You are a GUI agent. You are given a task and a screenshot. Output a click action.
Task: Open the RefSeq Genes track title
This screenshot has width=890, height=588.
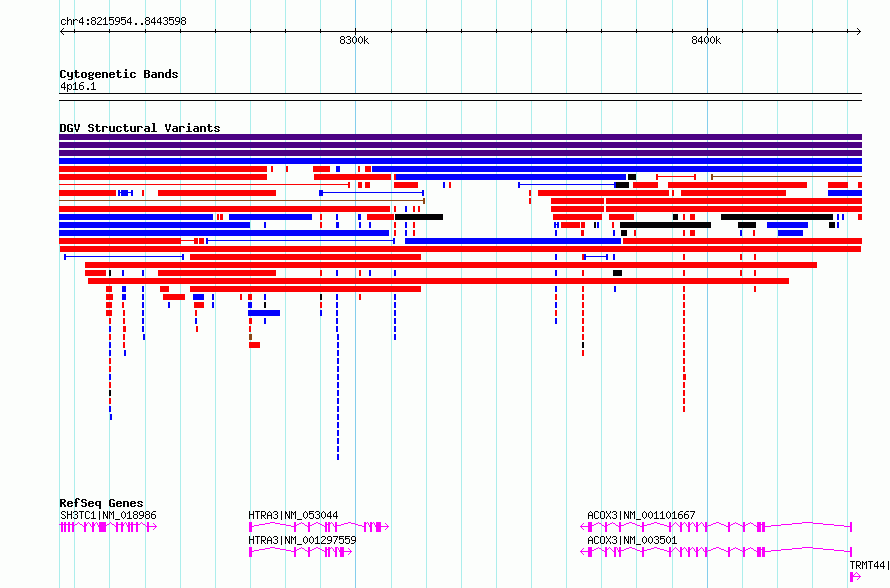pos(101,503)
